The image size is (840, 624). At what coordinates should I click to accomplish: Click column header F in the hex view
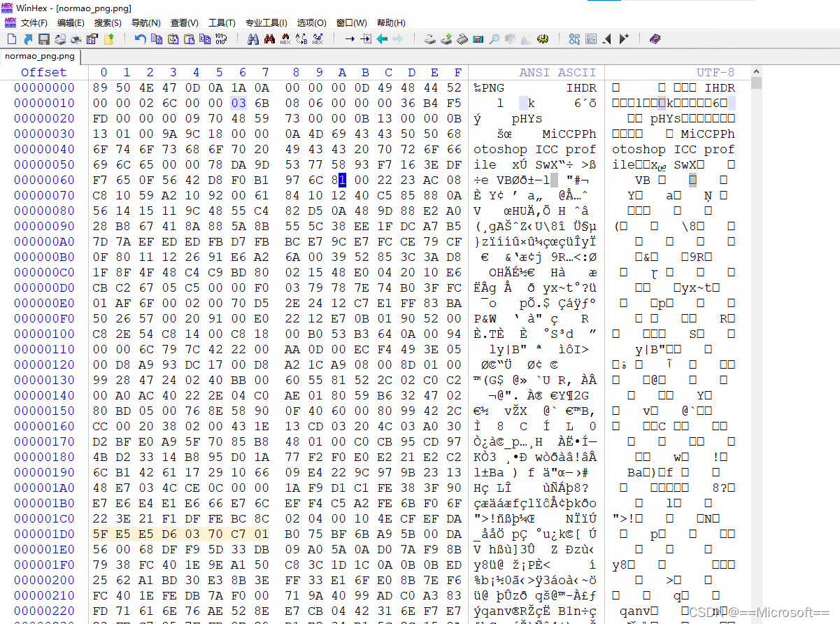[x=457, y=72]
